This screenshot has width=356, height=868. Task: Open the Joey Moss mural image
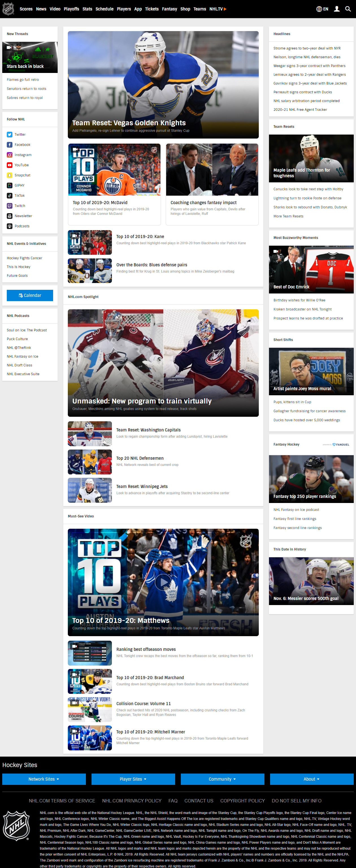coord(311,371)
